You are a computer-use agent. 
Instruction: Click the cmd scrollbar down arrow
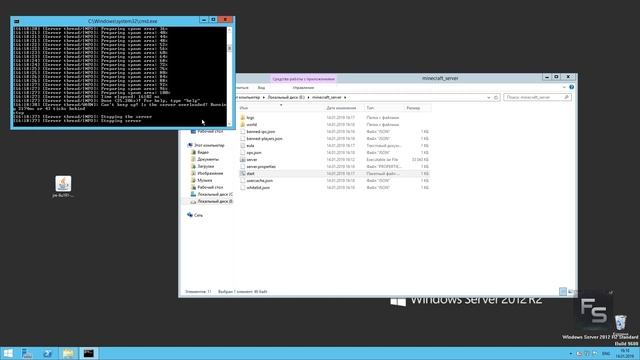click(x=229, y=124)
